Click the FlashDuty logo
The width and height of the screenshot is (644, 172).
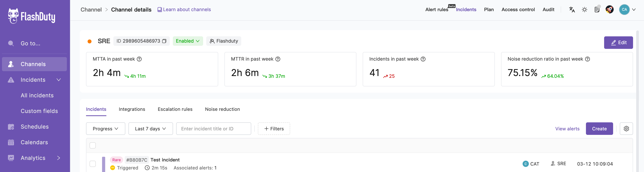coord(32,16)
